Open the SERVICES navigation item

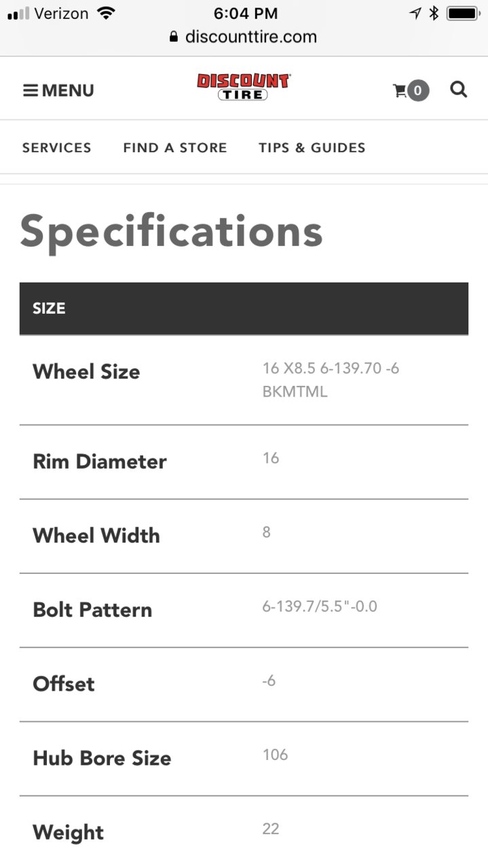[x=57, y=147]
